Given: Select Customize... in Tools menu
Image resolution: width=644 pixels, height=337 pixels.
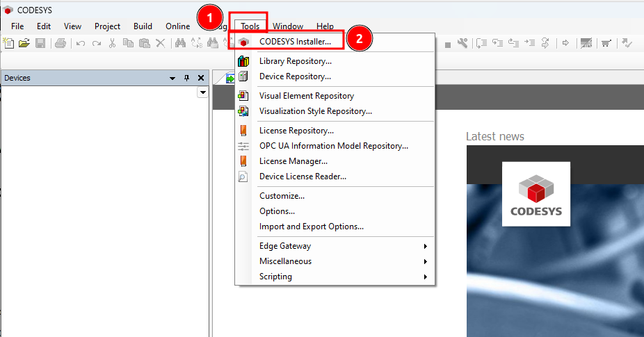Looking at the screenshot, I should 335,196.
